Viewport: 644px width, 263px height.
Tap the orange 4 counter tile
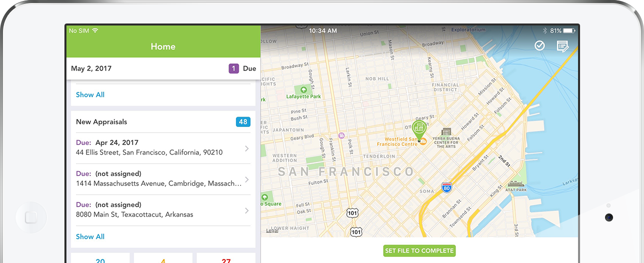pos(163,258)
